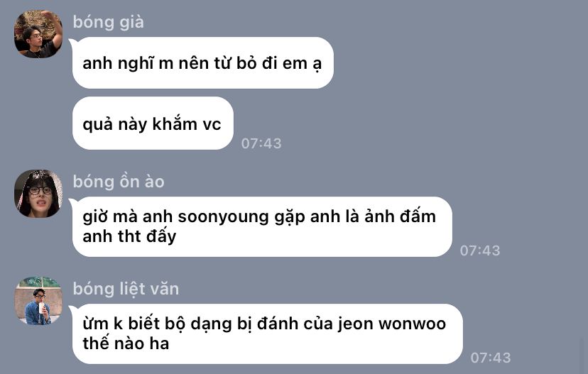Tap bóng liệt văn's avatar photo

[x=38, y=301]
